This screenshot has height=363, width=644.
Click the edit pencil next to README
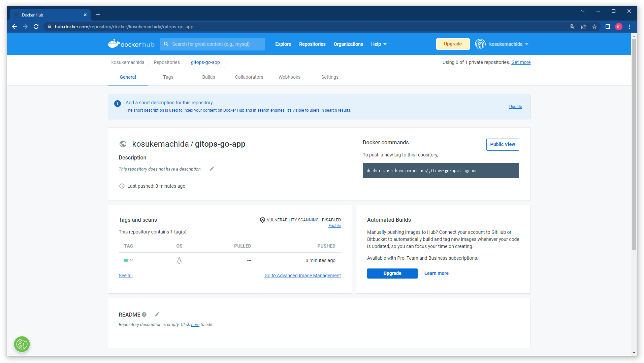tap(157, 314)
